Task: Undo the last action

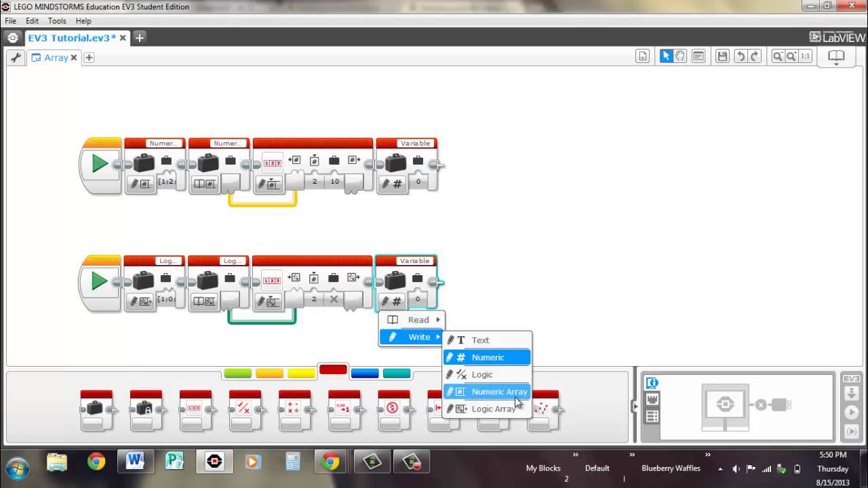Action: (741, 56)
